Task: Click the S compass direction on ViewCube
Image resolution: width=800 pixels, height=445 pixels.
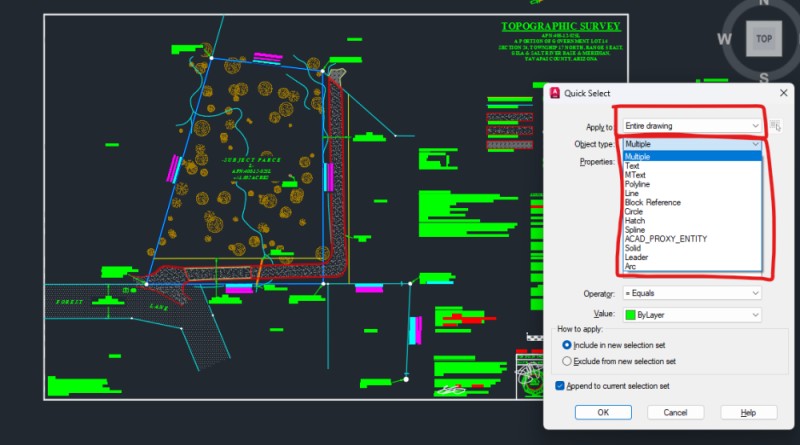Action: pos(764,78)
